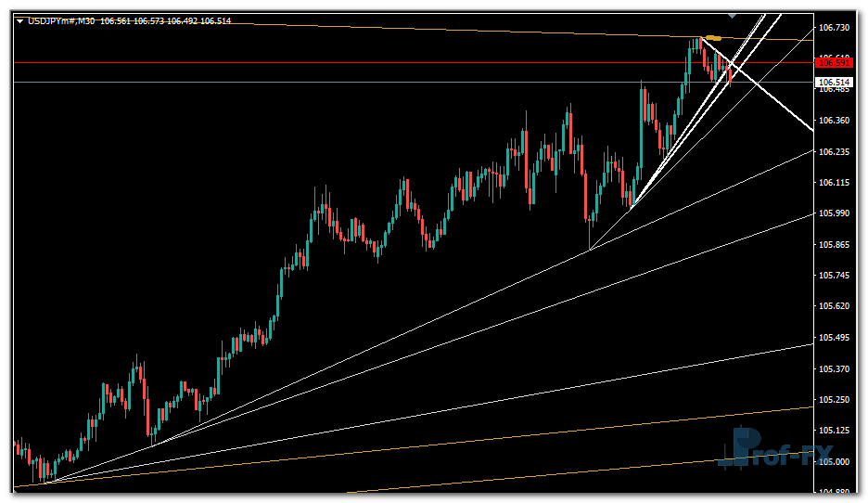Select the orange marker above the price peak
The width and height of the screenshot is (868, 503).
pyautogui.click(x=713, y=38)
